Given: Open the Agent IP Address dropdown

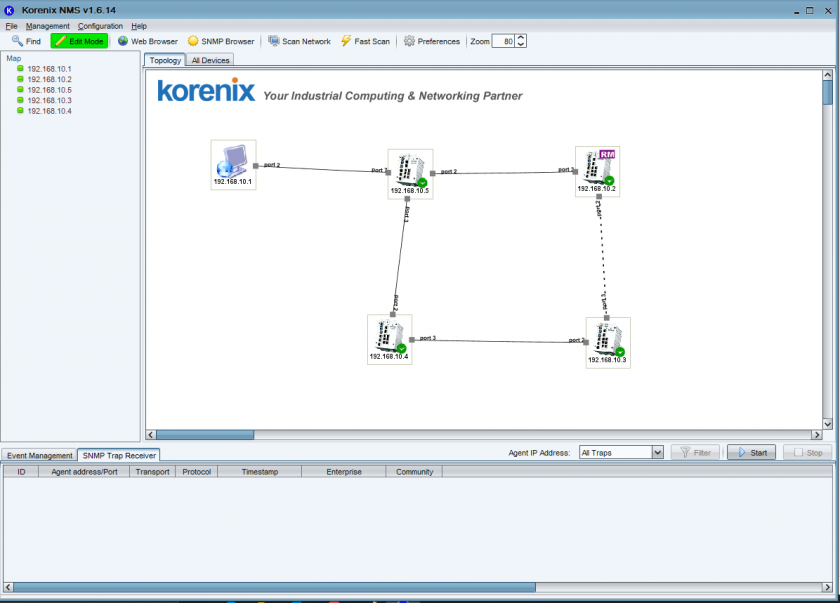Looking at the screenshot, I should click(657, 453).
